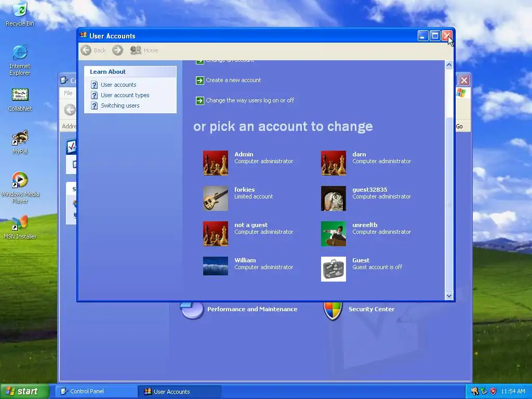Open help topic Switching users
Viewport: 532px width, 399px height.
120,105
